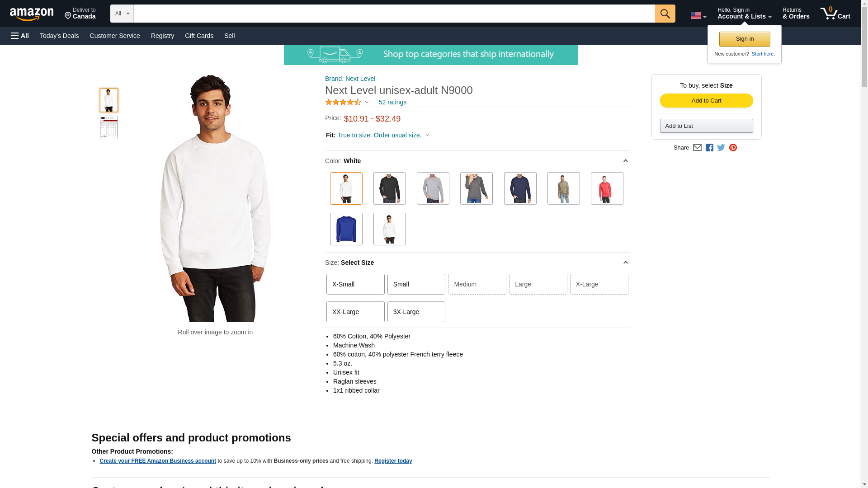The image size is (868, 488).
Task: Share product on Pinterest
Action: 733,148
